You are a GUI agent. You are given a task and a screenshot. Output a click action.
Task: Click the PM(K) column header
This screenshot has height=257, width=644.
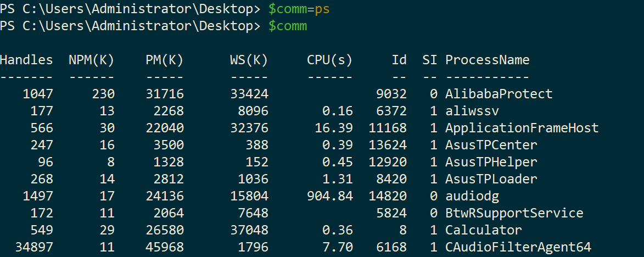[165, 60]
